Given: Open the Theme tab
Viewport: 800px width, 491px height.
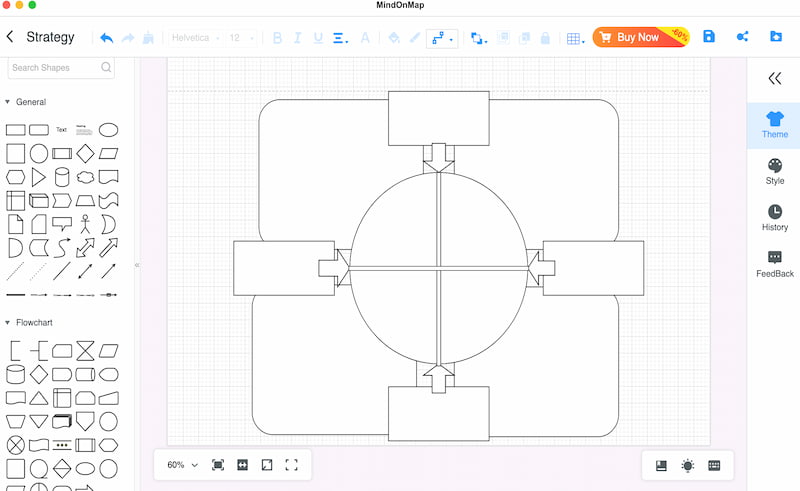Looking at the screenshot, I should click(x=774, y=125).
